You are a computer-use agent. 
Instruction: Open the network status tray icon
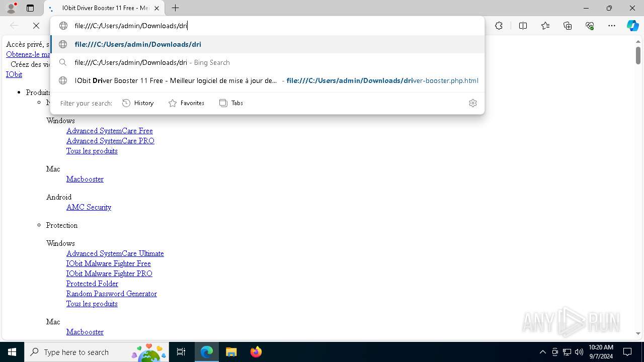click(567, 352)
